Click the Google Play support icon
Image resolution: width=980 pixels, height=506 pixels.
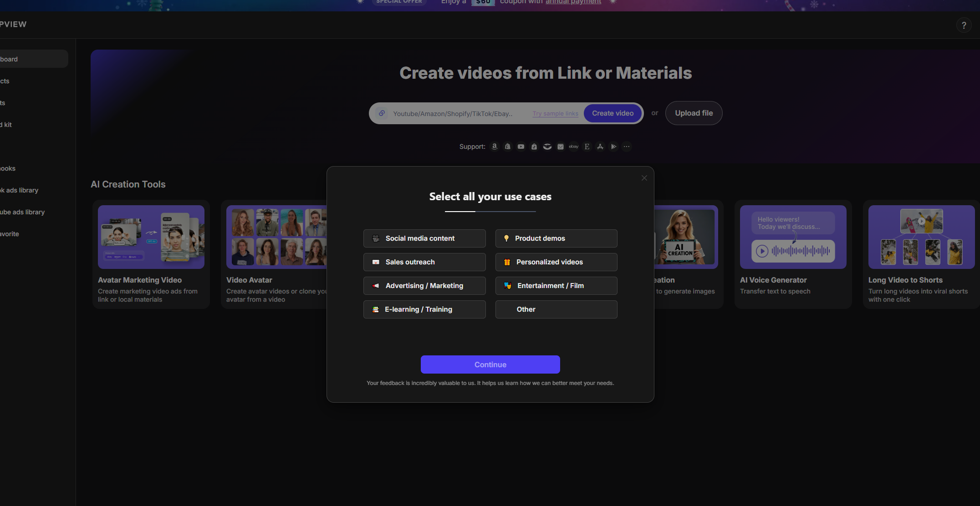[613, 147]
